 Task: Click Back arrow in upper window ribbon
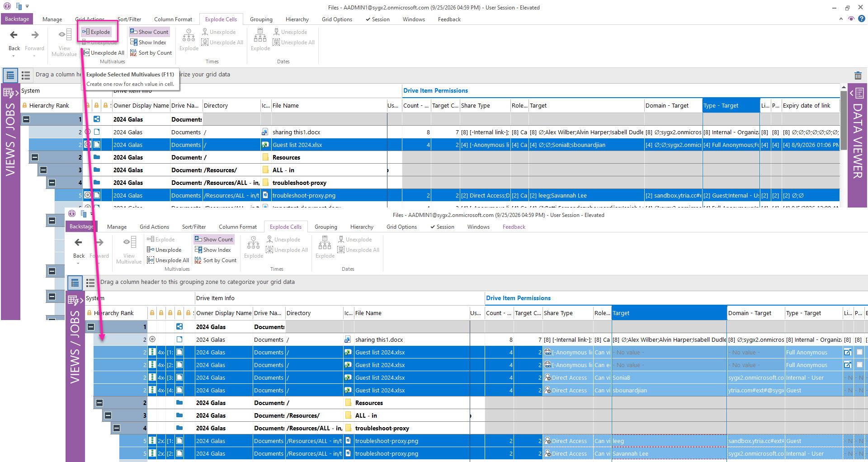pyautogui.click(x=14, y=35)
